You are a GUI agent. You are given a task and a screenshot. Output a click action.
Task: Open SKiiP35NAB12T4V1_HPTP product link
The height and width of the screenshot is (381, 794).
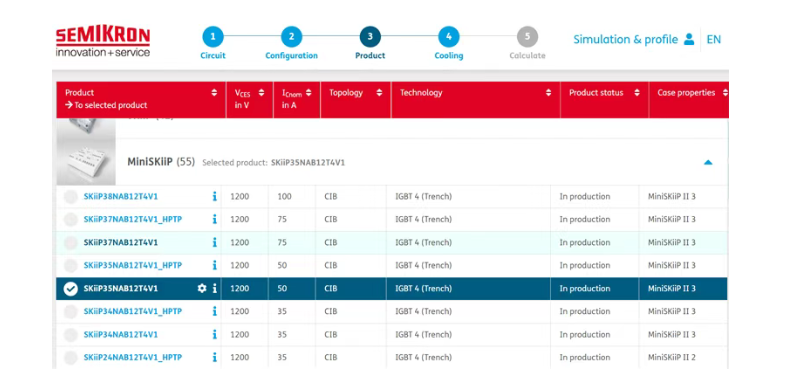(x=133, y=265)
